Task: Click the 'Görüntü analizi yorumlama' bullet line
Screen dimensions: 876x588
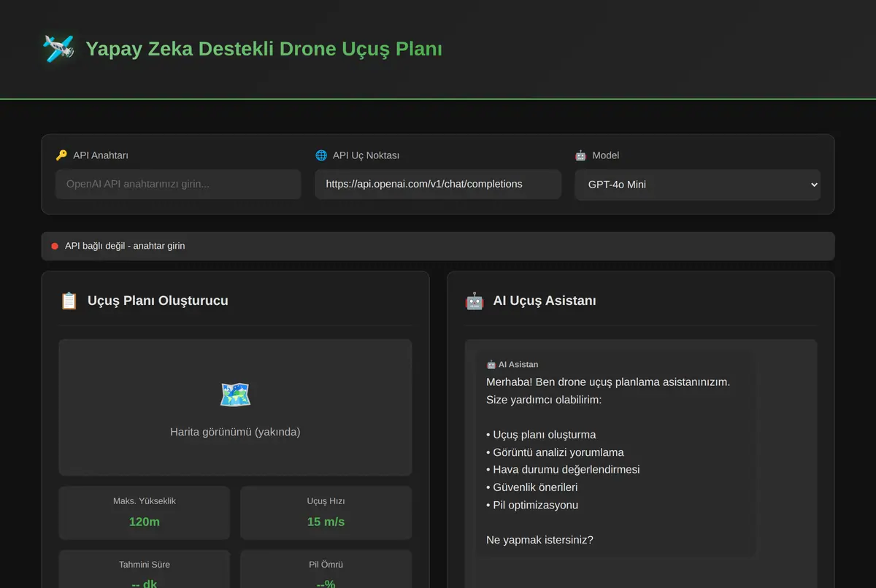Action: pyautogui.click(x=555, y=452)
